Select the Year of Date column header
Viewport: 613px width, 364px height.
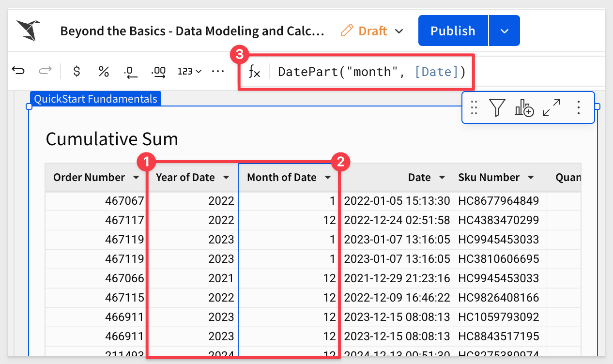pos(193,178)
